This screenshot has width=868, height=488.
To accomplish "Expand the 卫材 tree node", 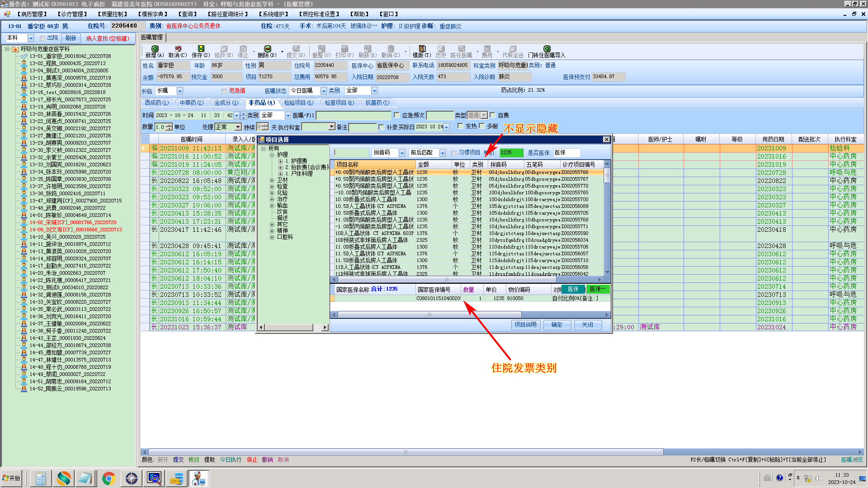I will (272, 180).
